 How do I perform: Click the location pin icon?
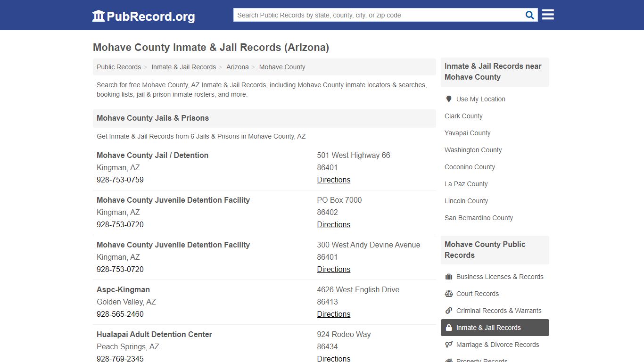(x=449, y=99)
